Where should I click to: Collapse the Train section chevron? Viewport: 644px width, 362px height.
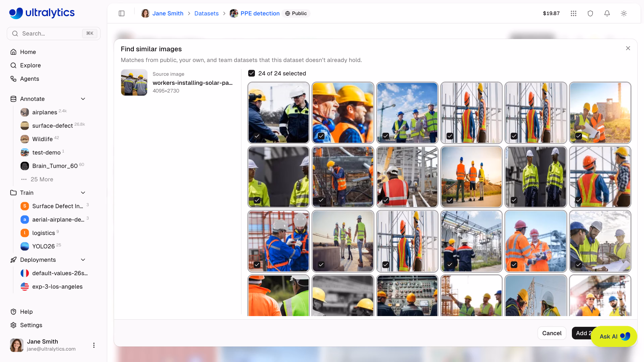pos(83,193)
